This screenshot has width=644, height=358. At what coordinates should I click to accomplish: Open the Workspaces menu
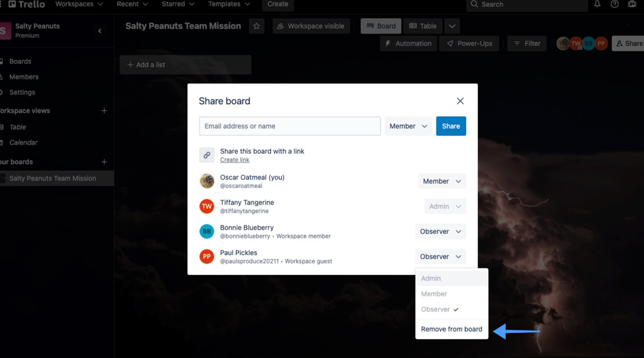tap(79, 4)
